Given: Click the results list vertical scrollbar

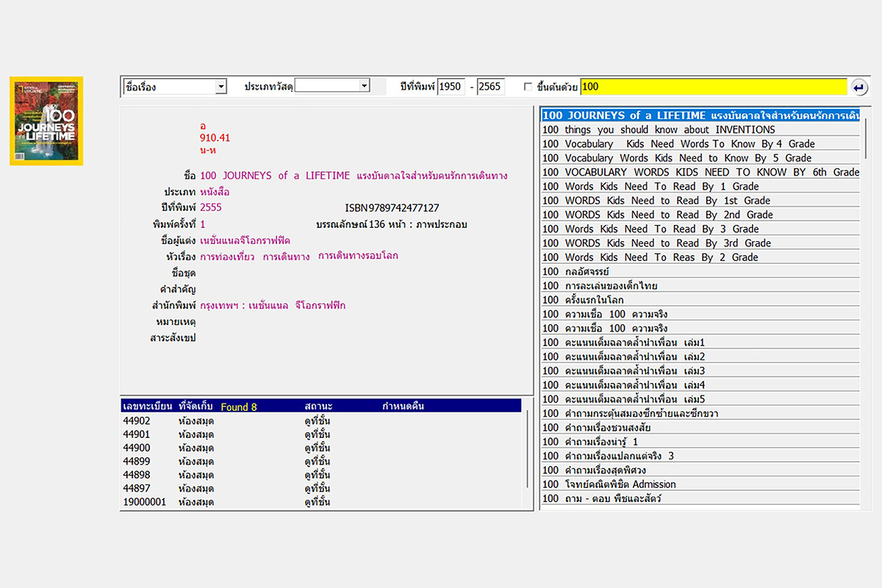Looking at the screenshot, I should tap(864, 309).
